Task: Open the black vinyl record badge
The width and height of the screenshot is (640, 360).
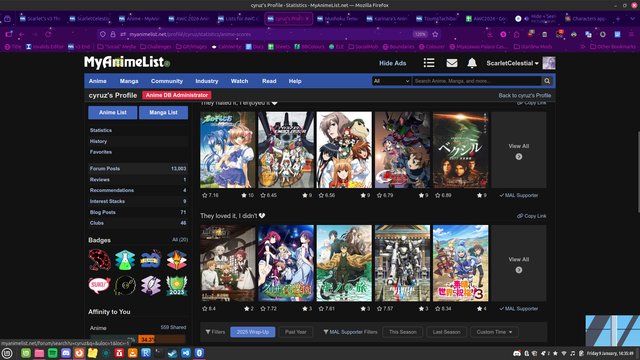Action: point(125,285)
